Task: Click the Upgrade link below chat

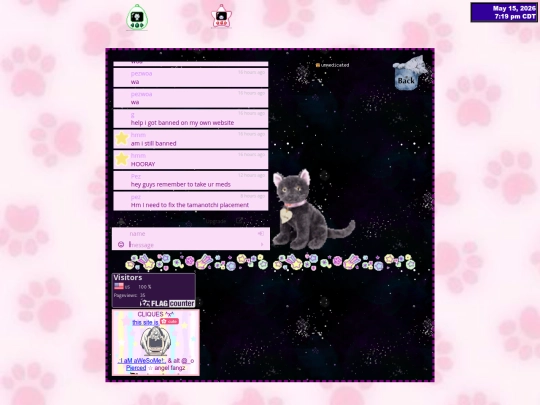Action: 216,221
